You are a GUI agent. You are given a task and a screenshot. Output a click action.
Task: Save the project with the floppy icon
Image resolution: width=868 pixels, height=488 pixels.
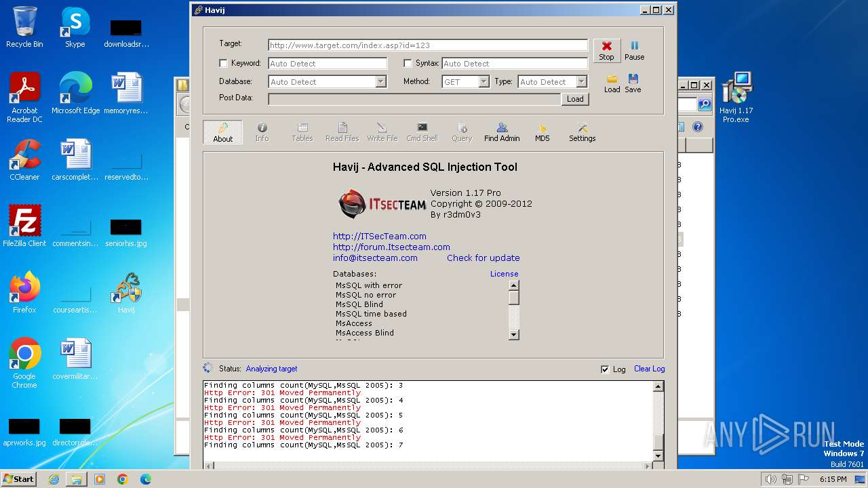click(633, 83)
